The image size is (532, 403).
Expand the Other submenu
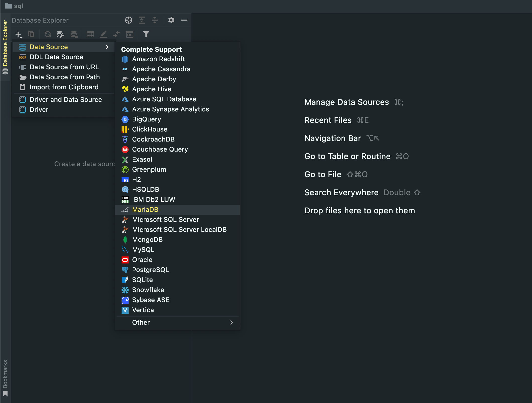[x=177, y=322]
